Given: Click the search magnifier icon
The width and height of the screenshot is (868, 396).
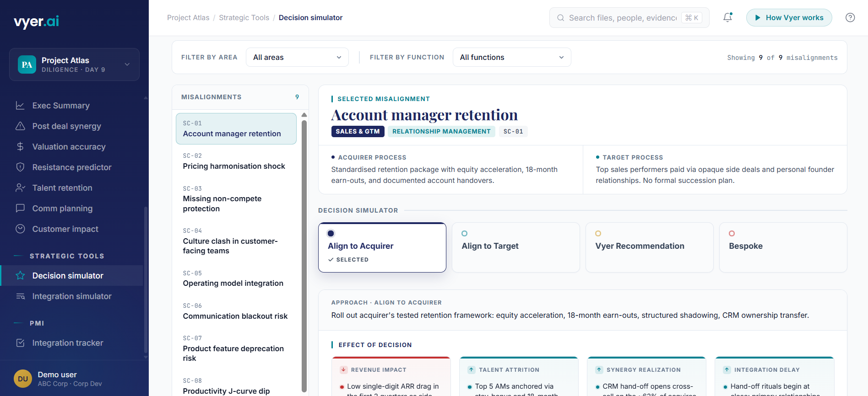Looking at the screenshot, I should click(x=560, y=18).
